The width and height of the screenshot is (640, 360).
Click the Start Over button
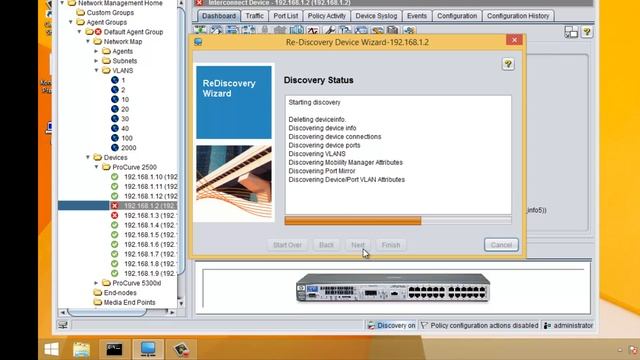pyautogui.click(x=287, y=245)
